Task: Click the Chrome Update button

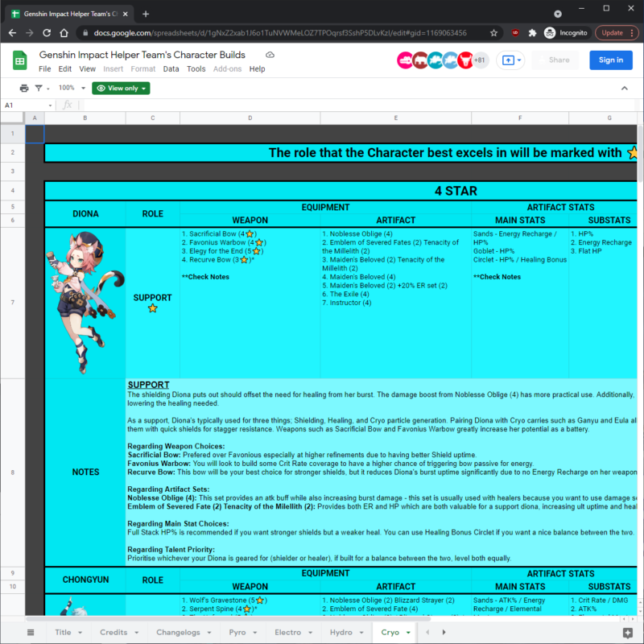Action: point(612,35)
